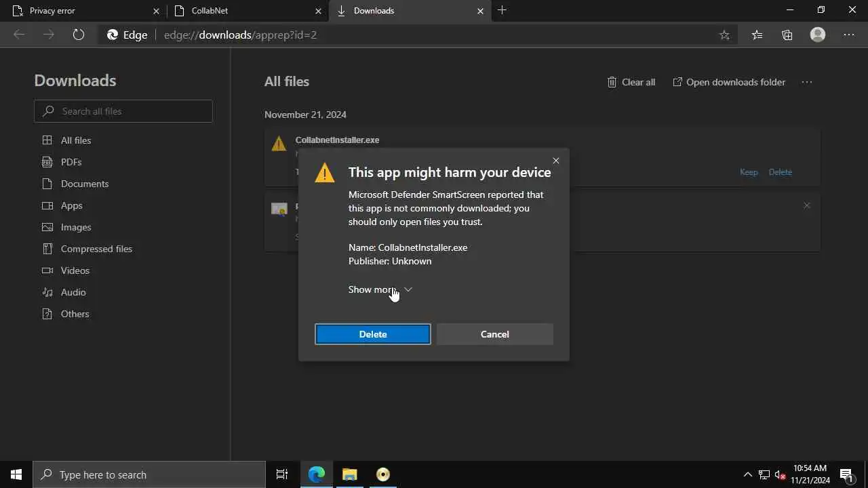This screenshot has height=488, width=868.
Task: Add this page to favorites star
Action: pyautogui.click(x=724, y=35)
